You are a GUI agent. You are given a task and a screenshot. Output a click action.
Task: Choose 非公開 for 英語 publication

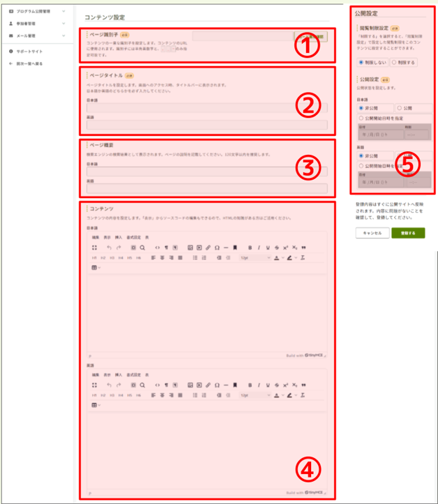click(x=375, y=156)
